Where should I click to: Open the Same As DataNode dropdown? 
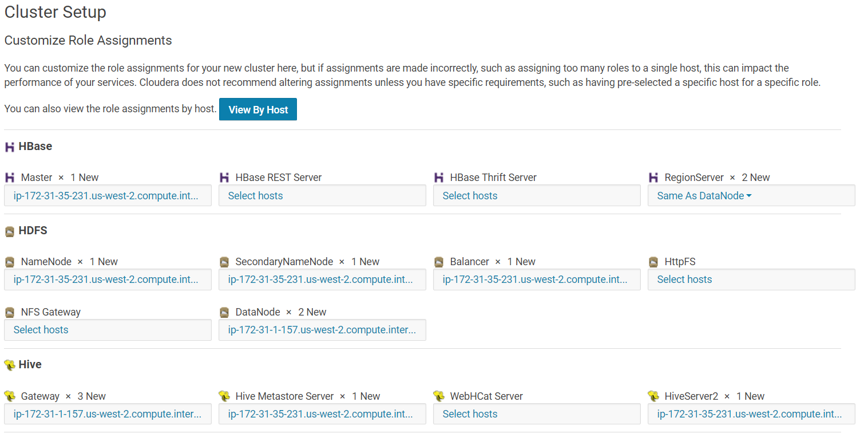704,196
